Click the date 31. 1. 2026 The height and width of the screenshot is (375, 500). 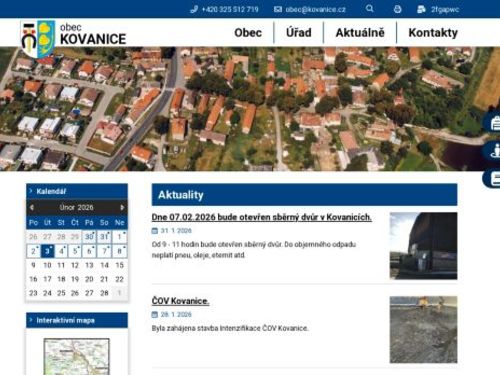[176, 231]
